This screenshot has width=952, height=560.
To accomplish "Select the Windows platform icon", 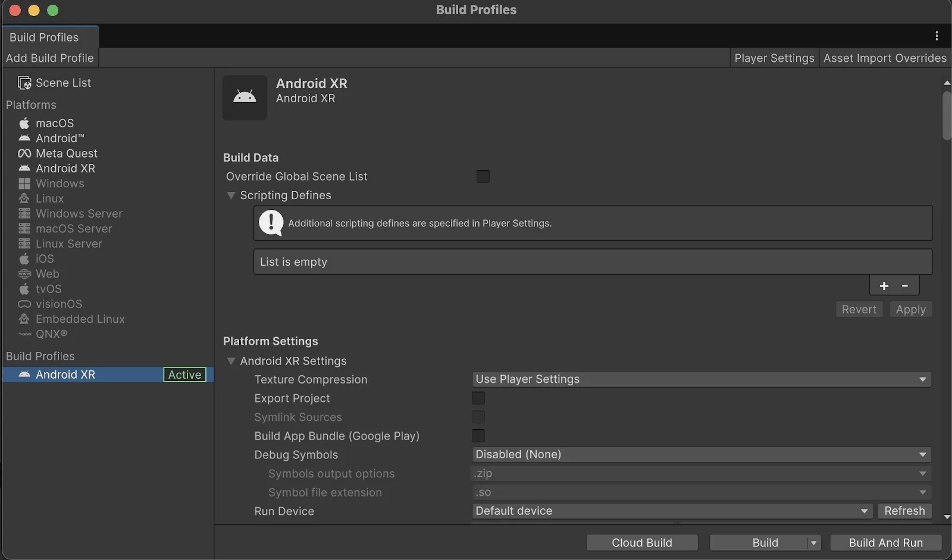I will pos(24,184).
